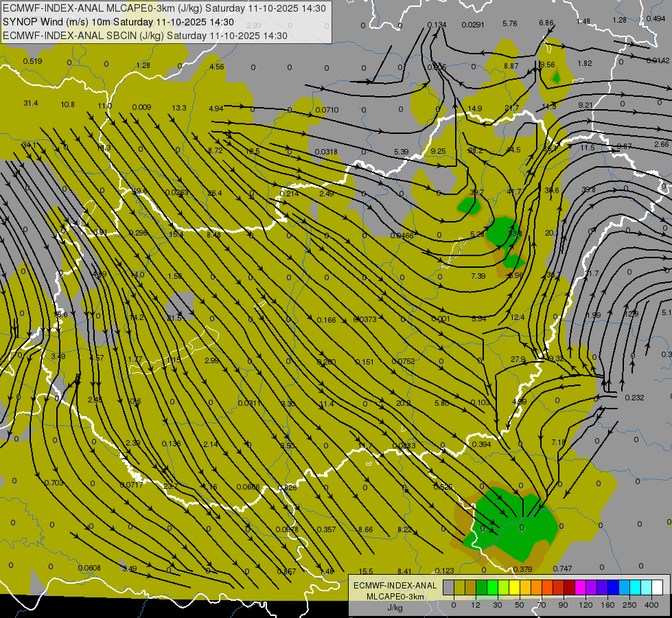Select the bright yellow legend swatch
This screenshot has width=672, height=618.
[x=514, y=587]
